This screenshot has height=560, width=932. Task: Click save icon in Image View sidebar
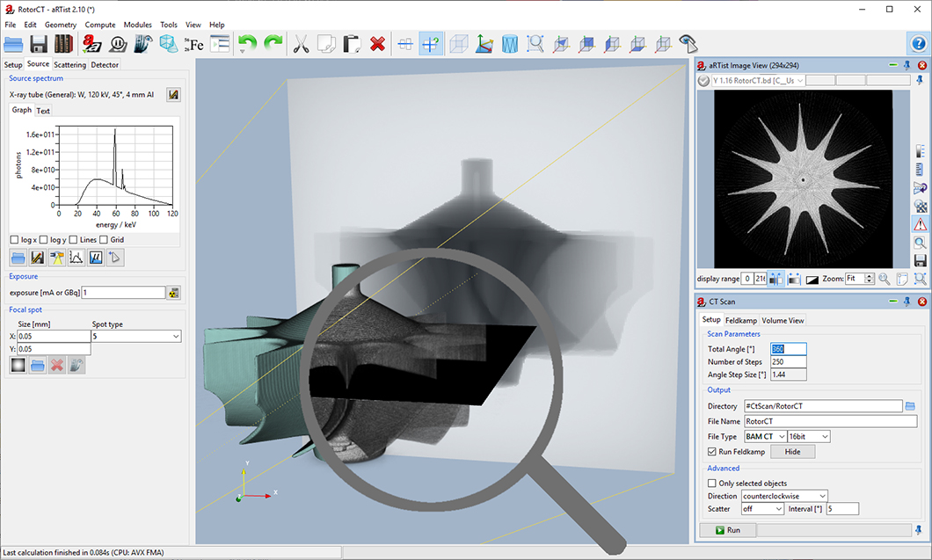pyautogui.click(x=920, y=261)
